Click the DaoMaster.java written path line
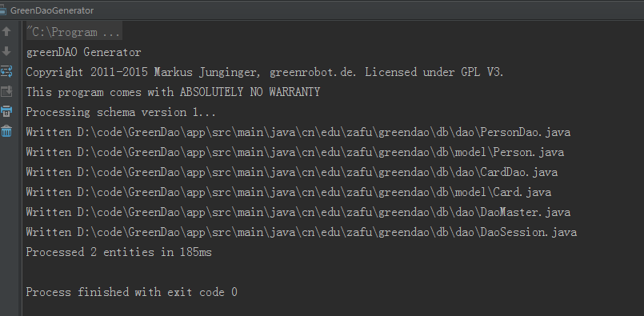Viewport: 644px width, 316px height. (x=298, y=213)
